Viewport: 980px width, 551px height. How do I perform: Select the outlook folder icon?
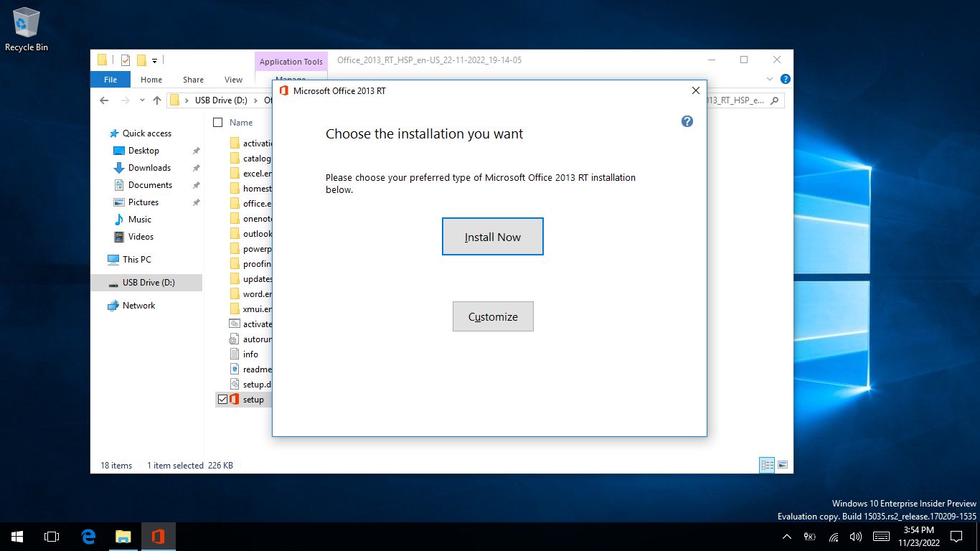234,233
